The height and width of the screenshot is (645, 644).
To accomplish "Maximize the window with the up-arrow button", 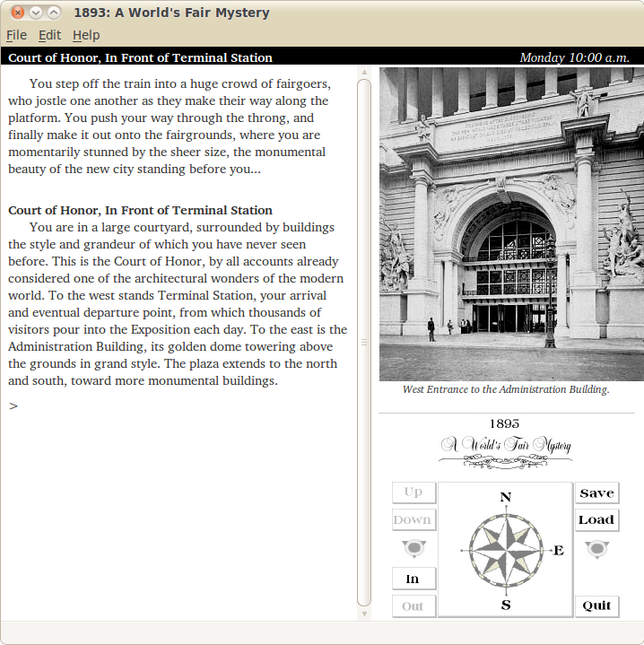I will pyautogui.click(x=54, y=13).
